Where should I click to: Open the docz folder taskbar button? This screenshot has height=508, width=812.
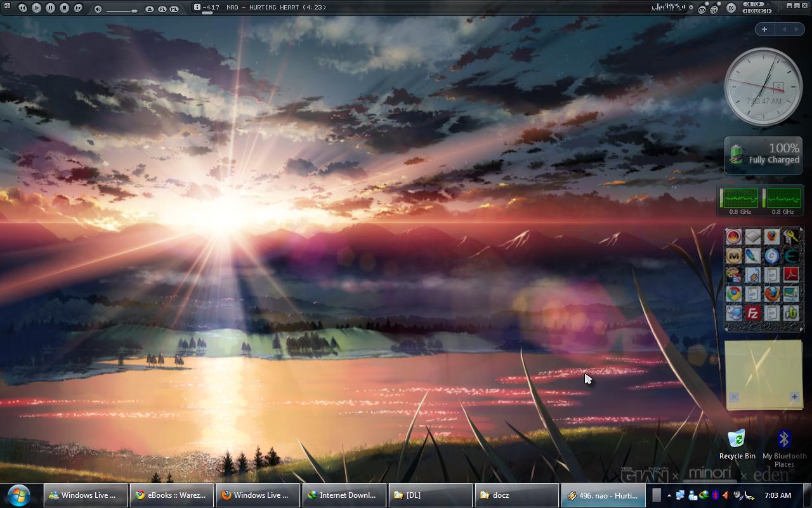(x=516, y=495)
